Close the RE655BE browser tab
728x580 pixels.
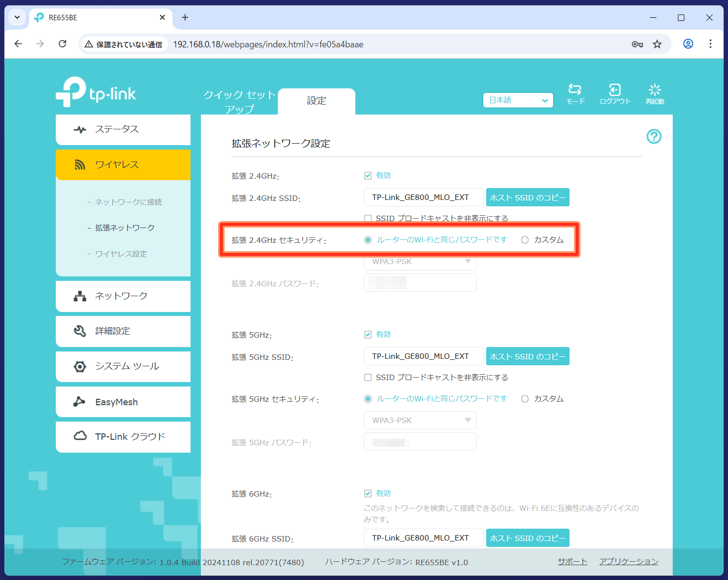(x=162, y=17)
